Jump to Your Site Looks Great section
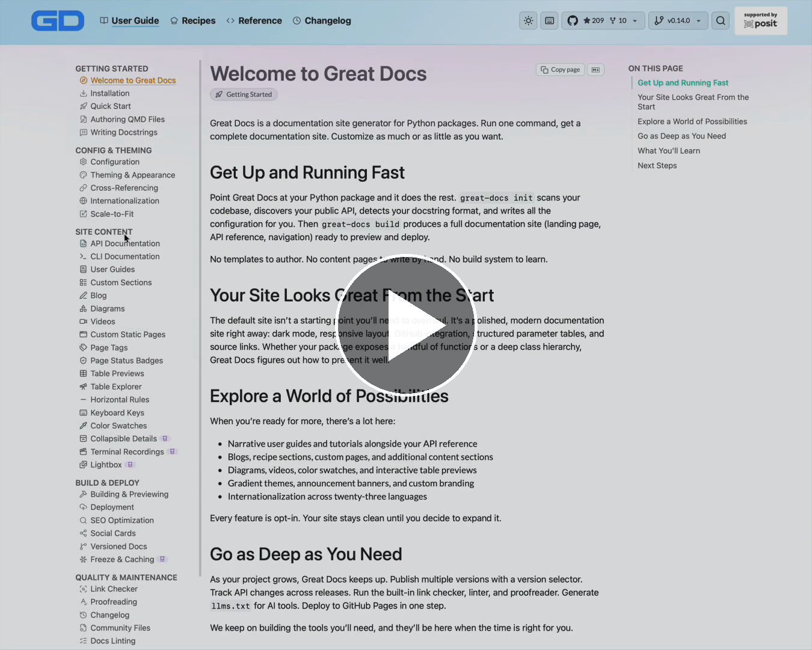The image size is (812, 650). 693,102
